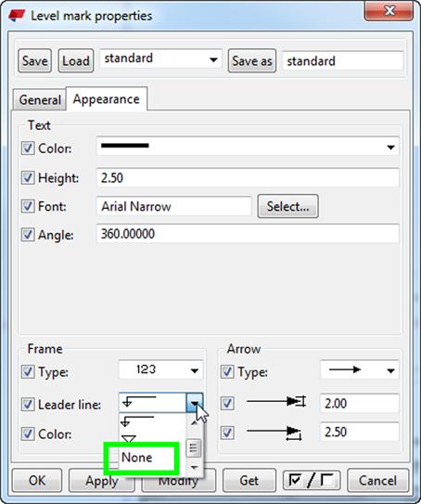Toggle the Frame Color checkbox
Image resolution: width=421 pixels, height=504 pixels.
tap(28, 434)
